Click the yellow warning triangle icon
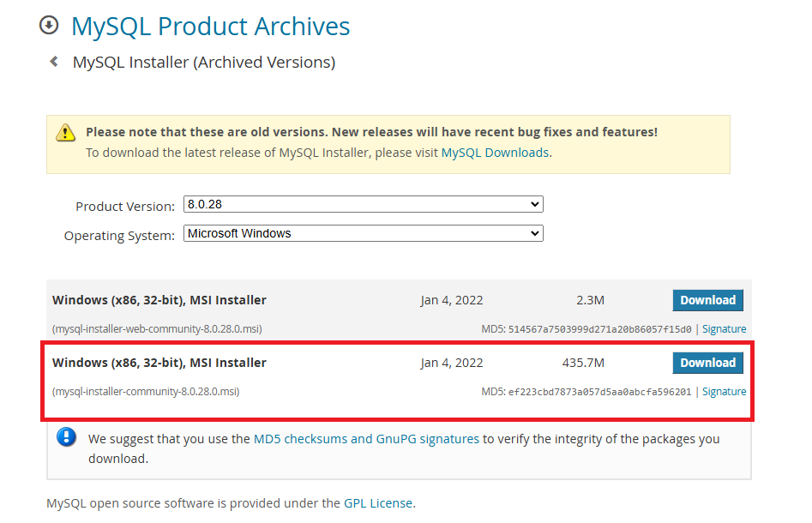 click(66, 133)
